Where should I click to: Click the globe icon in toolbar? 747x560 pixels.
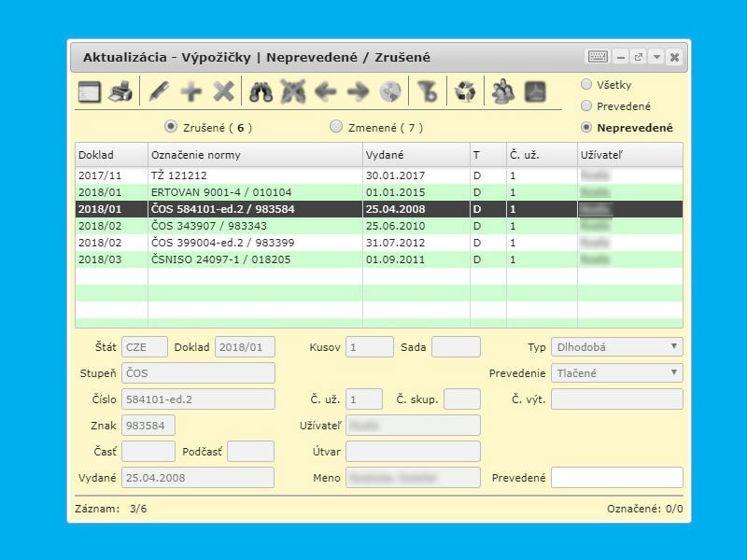pyautogui.click(x=390, y=91)
